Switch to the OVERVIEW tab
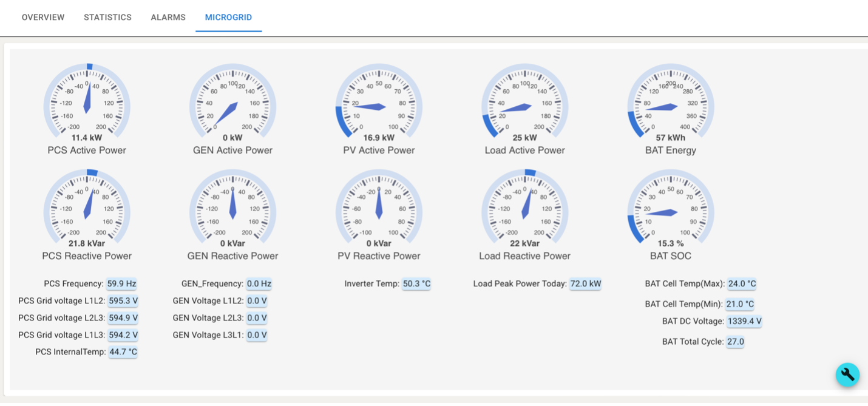The height and width of the screenshot is (406, 868). point(42,17)
